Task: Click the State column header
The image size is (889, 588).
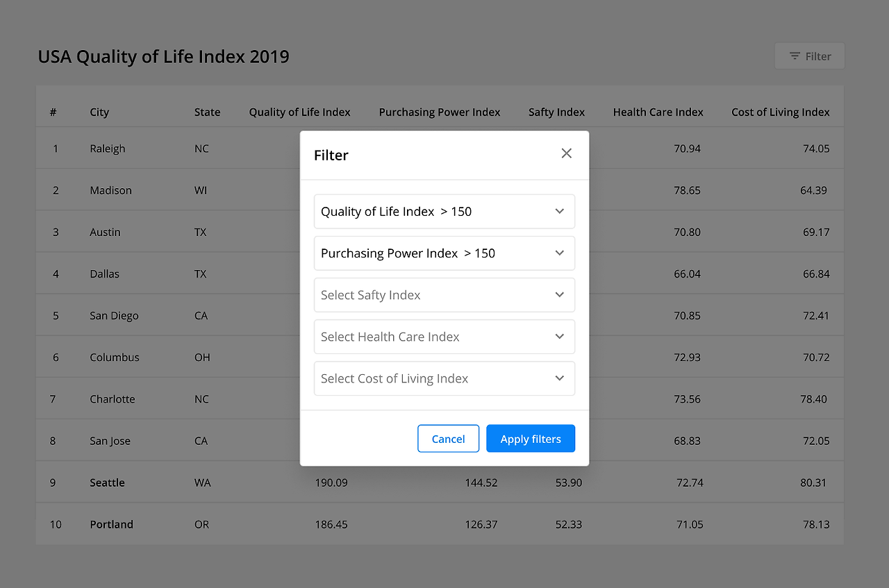Action: click(x=207, y=112)
